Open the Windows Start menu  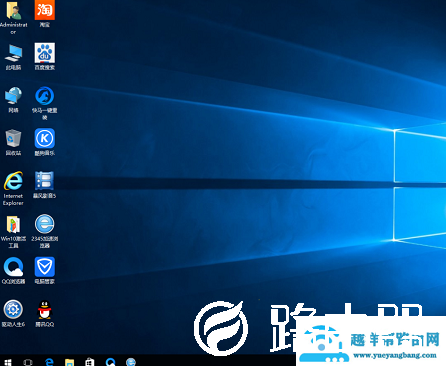[7, 362]
